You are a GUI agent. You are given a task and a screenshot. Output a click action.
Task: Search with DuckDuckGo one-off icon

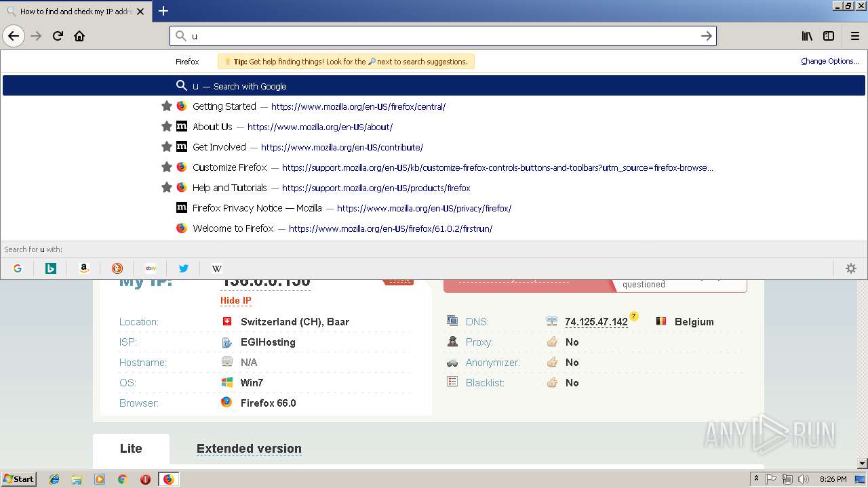tap(117, 268)
